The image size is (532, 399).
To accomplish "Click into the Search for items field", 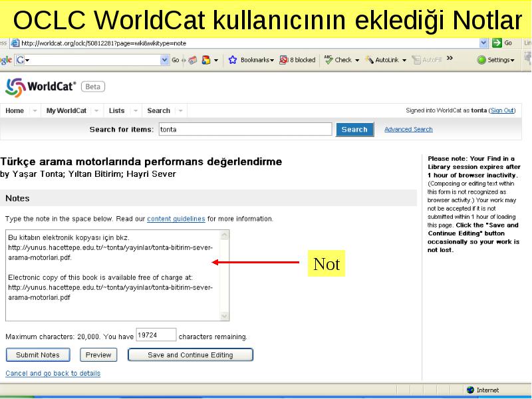I will (x=245, y=129).
